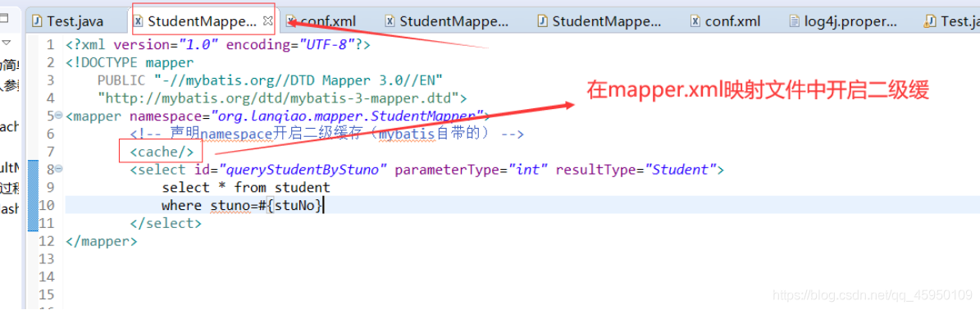Screen dimensions: 980x310
Task: Click the file icon on log4j properties tab
Action: click(795, 21)
